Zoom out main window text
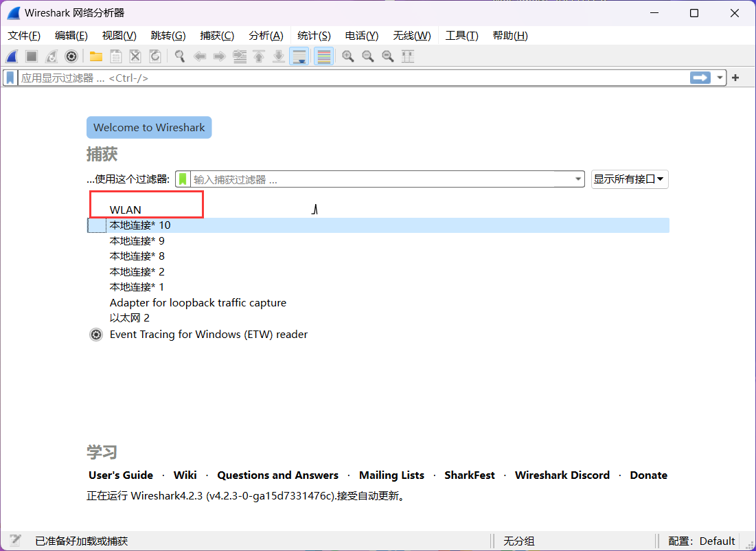Viewport: 756px width, 551px height. coord(368,56)
